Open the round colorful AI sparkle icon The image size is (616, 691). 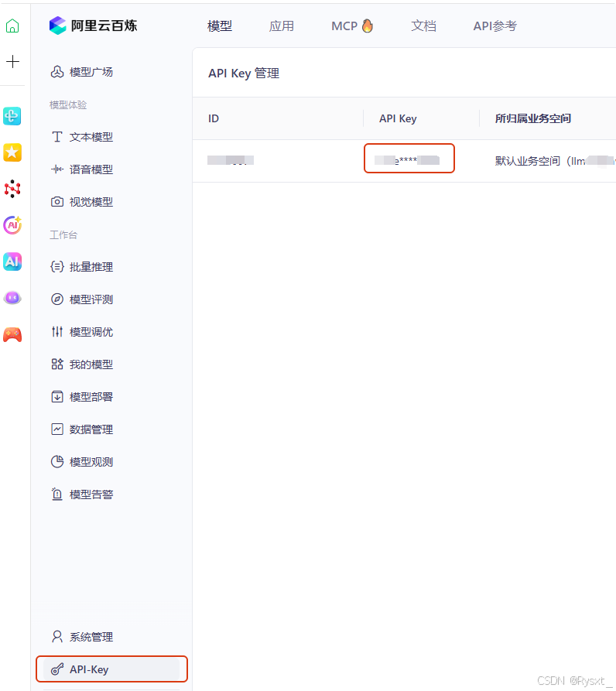(x=12, y=225)
